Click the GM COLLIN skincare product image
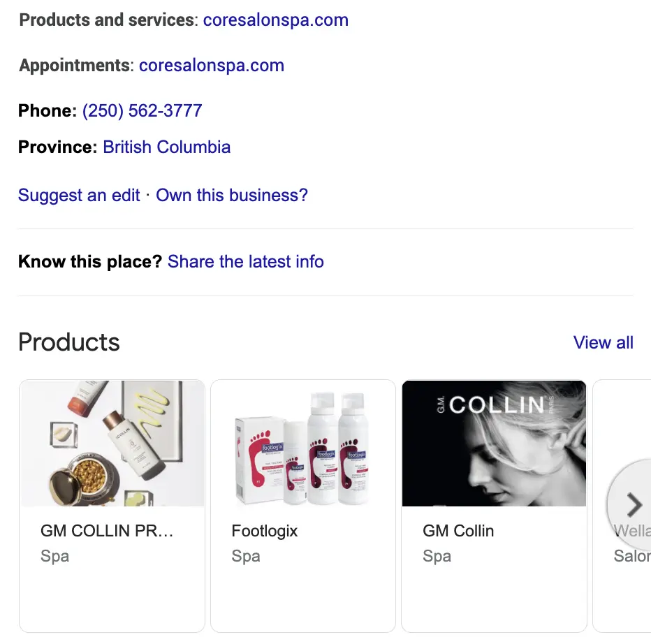Viewport: 651px width, 644px height. point(112,443)
